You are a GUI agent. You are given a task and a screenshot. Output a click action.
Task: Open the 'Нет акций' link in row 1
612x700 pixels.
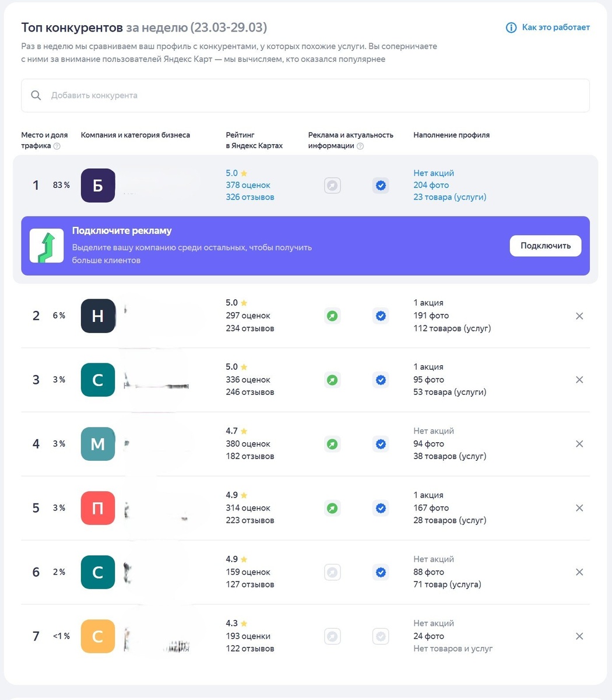click(434, 173)
